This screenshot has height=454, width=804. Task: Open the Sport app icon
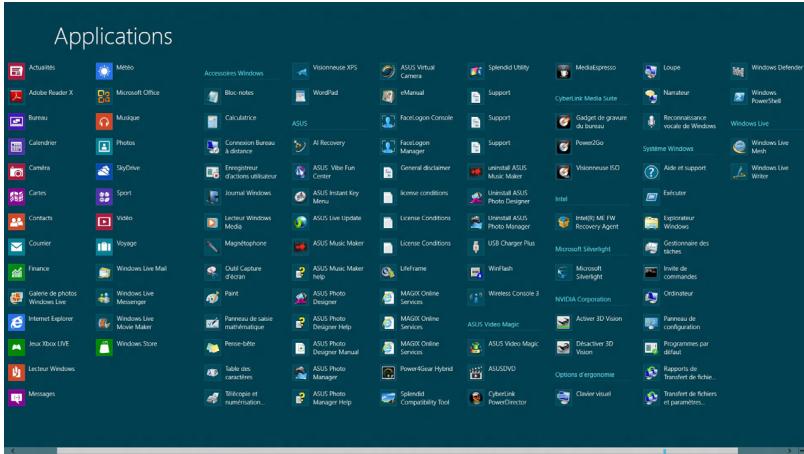click(104, 197)
